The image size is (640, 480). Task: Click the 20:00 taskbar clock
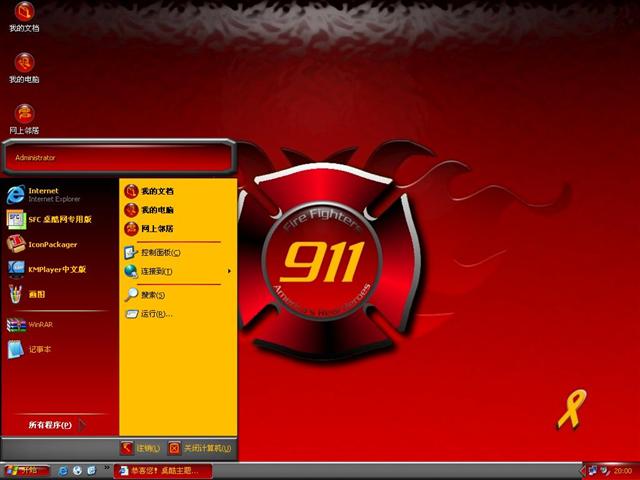(623, 471)
